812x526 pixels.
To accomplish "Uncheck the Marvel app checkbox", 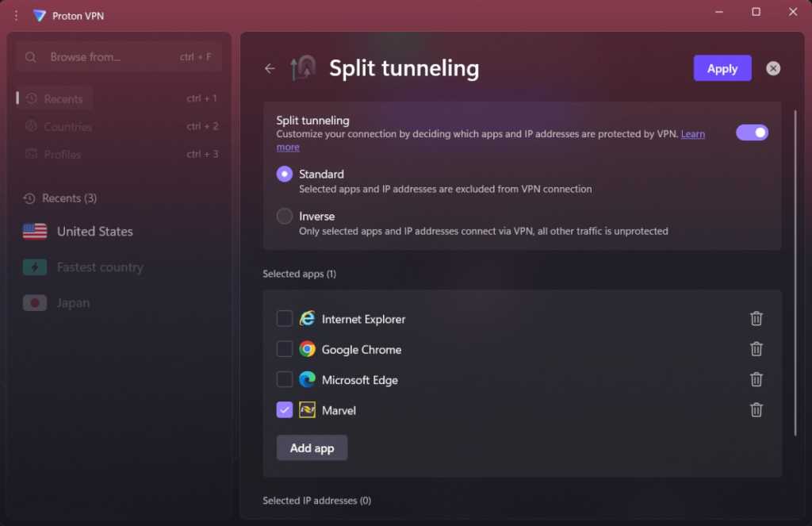I will (285, 410).
